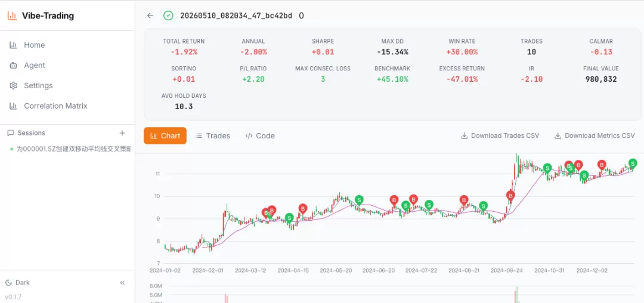Click the moon icon beside Dark
Image resolution: width=644 pixels, height=303 pixels.
point(8,283)
